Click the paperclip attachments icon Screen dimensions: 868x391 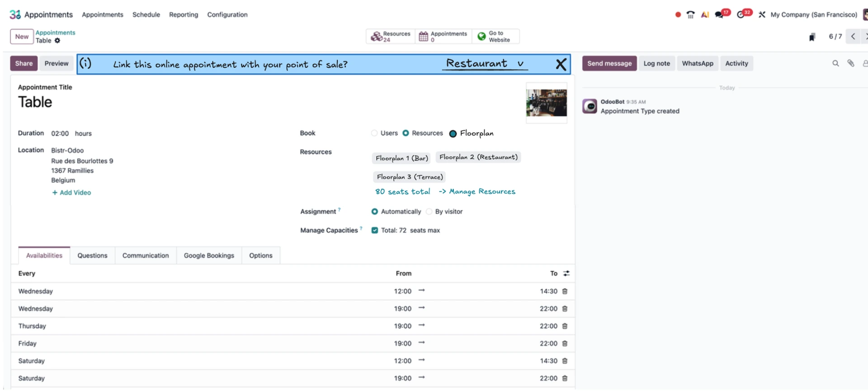pos(851,64)
